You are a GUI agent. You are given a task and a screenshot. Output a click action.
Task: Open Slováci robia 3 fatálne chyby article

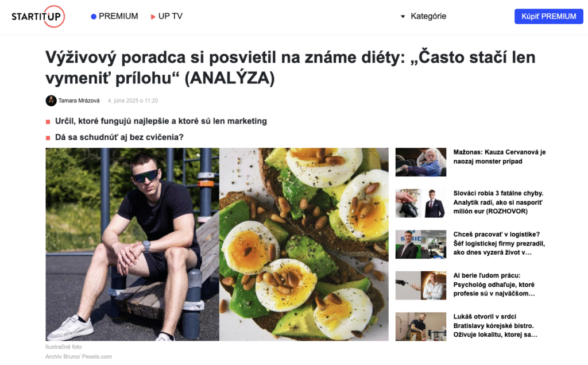498,202
